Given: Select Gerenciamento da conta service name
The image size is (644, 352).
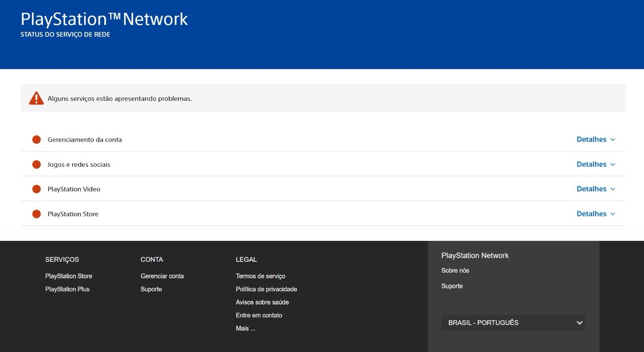Looking at the screenshot, I should [x=85, y=140].
